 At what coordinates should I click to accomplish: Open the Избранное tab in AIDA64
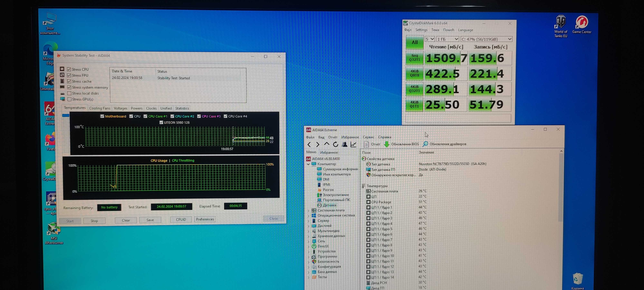[x=329, y=152]
